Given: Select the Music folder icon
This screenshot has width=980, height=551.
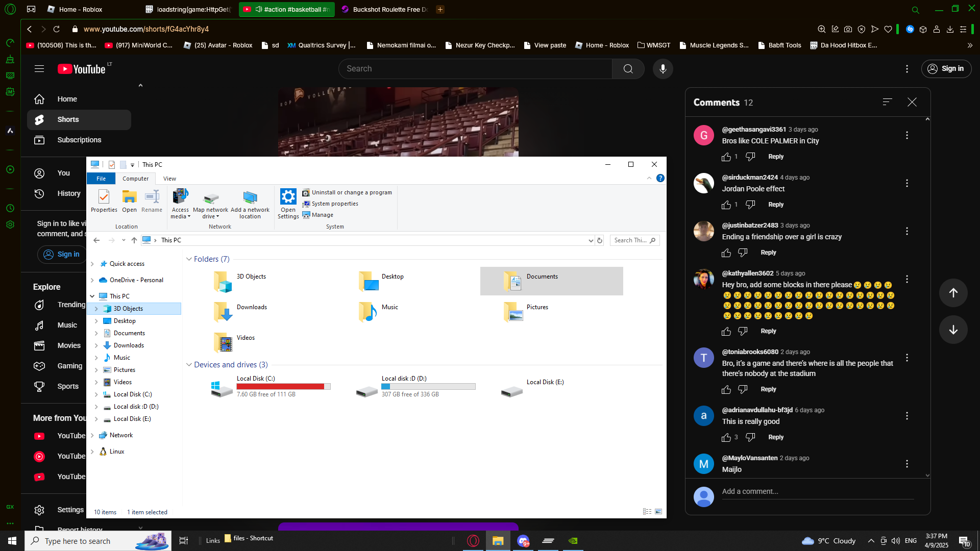Looking at the screenshot, I should click(x=368, y=312).
